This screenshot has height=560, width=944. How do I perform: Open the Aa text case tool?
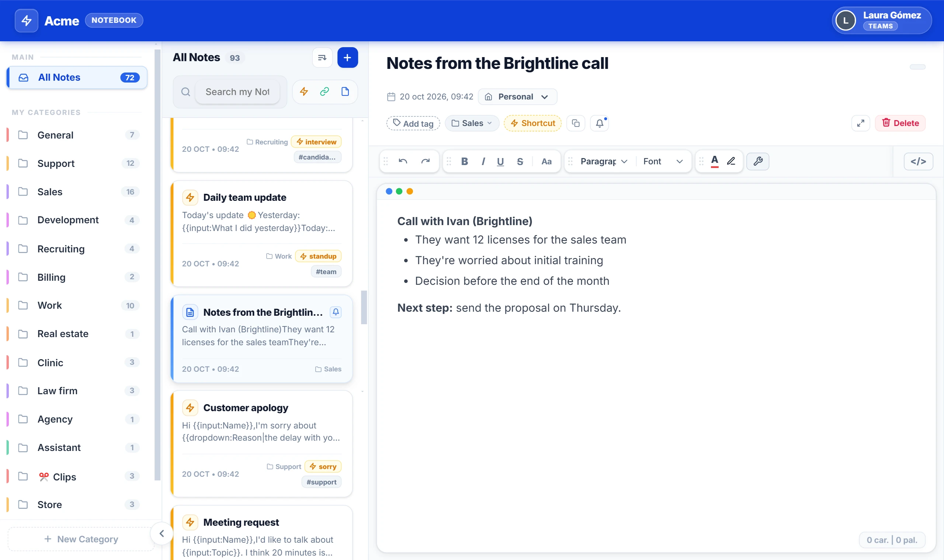click(546, 161)
